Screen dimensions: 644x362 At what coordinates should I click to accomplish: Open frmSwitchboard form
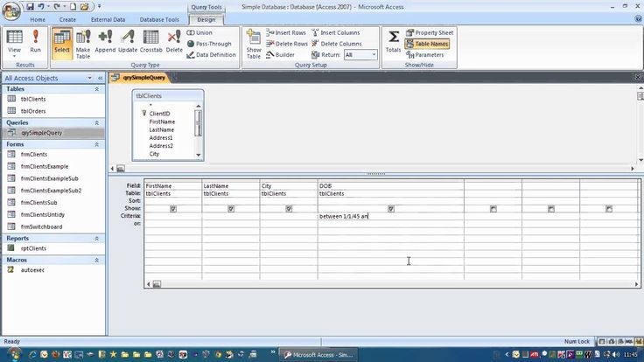[x=41, y=226]
